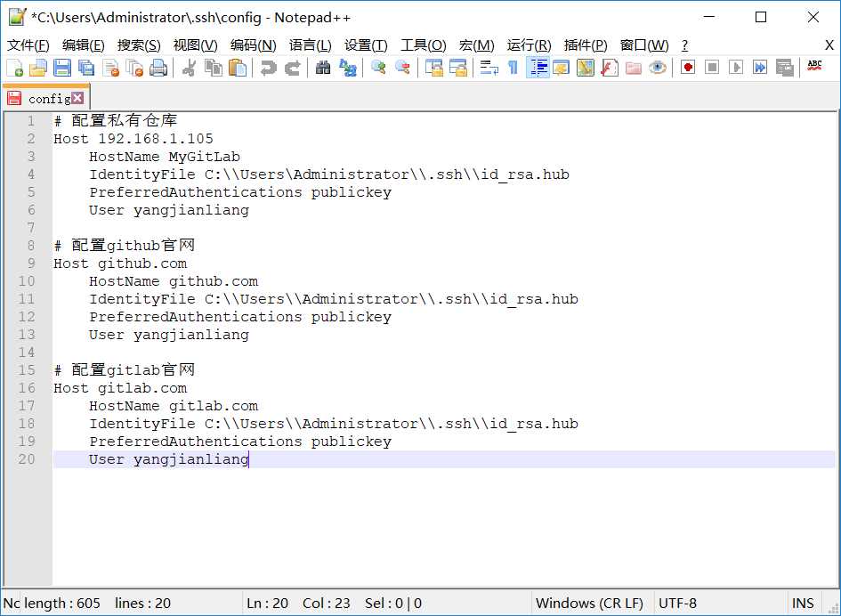Open folder as workspace icon
Screen dimensions: 841x616
(634, 69)
